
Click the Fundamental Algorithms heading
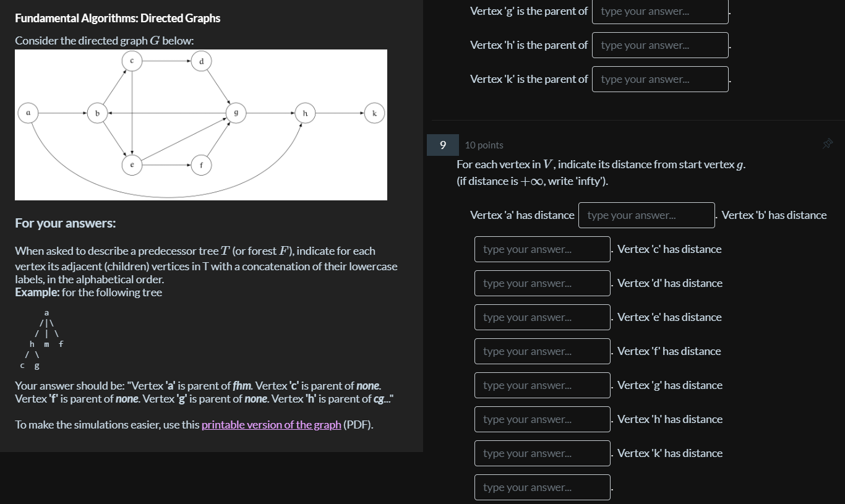click(x=117, y=18)
